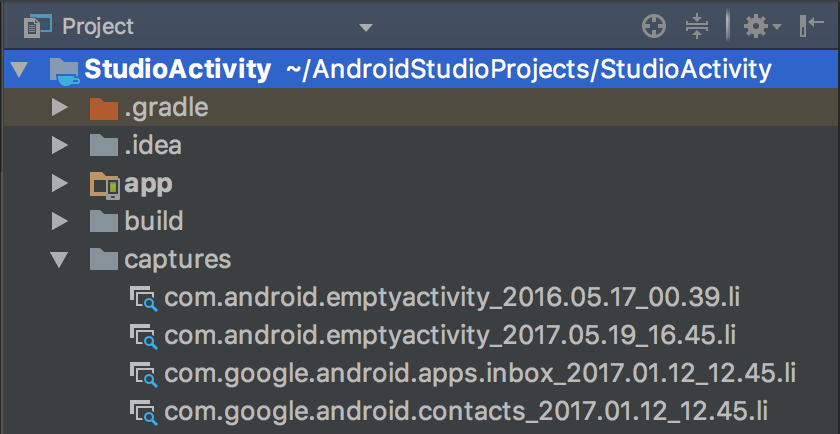Viewport: 840px width, 434px height.
Task: Expand the build folder
Action: click(x=59, y=222)
